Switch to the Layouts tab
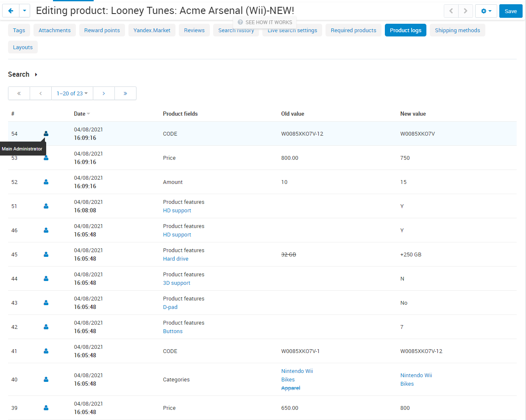This screenshot has width=526, height=420. point(23,47)
